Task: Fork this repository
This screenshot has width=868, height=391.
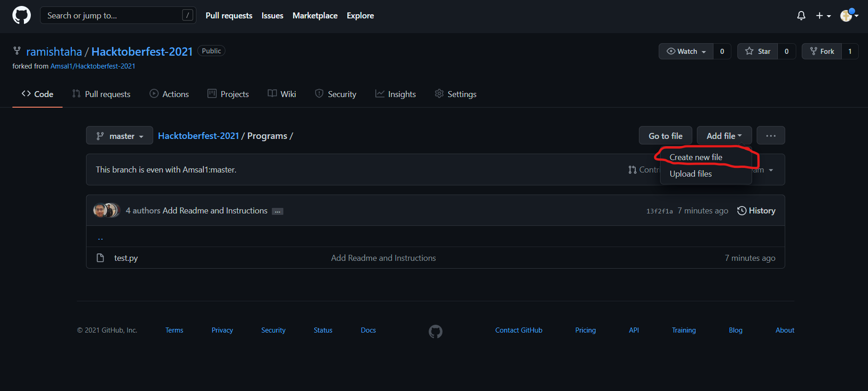Action: 822,51
